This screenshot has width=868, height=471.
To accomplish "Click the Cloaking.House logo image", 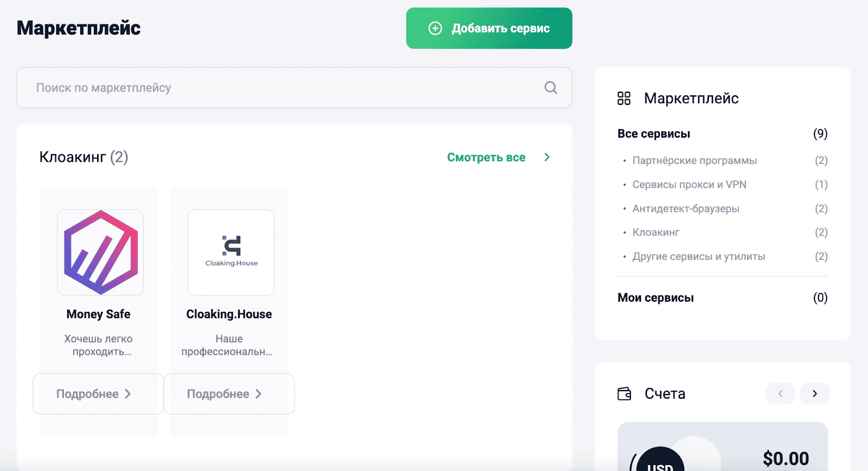I will click(231, 252).
